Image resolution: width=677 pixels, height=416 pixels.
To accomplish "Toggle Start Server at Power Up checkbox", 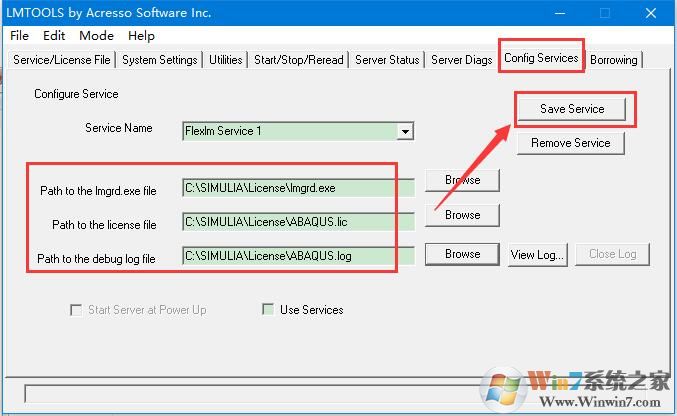I will click(76, 310).
